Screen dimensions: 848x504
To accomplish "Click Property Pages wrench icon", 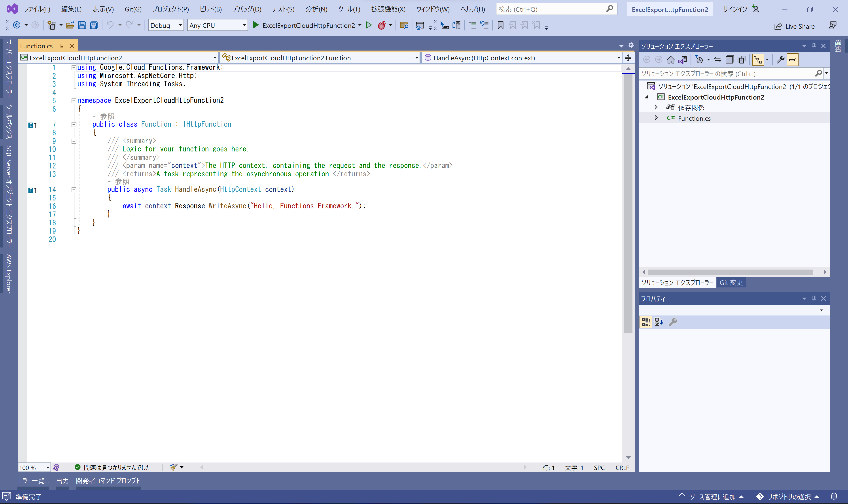I will (x=673, y=322).
